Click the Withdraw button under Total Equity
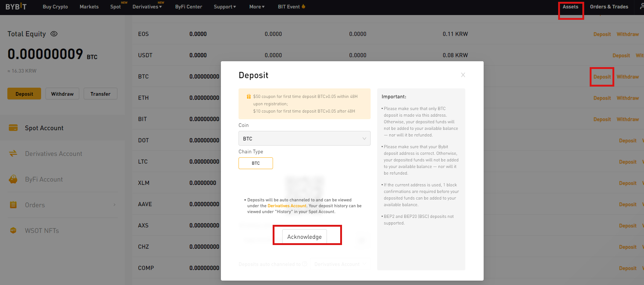This screenshot has height=285, width=644. (x=62, y=94)
